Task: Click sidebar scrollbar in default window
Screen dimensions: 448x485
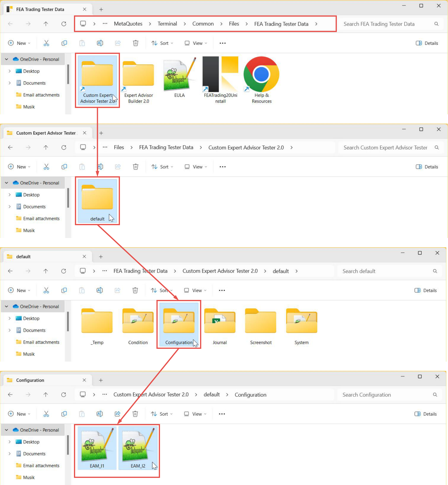Action: (x=68, y=322)
